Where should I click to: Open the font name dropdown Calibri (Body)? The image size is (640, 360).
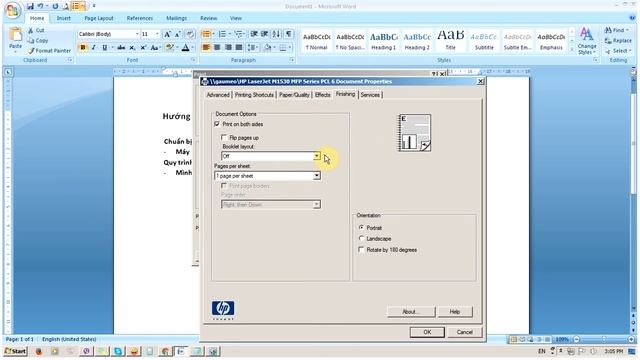click(137, 34)
